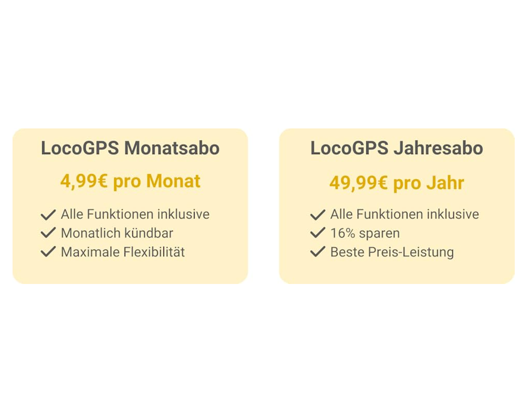Select the LocoGPS Jahresabo heading
Image resolution: width=532 pixels, height=416 pixels.
[397, 148]
